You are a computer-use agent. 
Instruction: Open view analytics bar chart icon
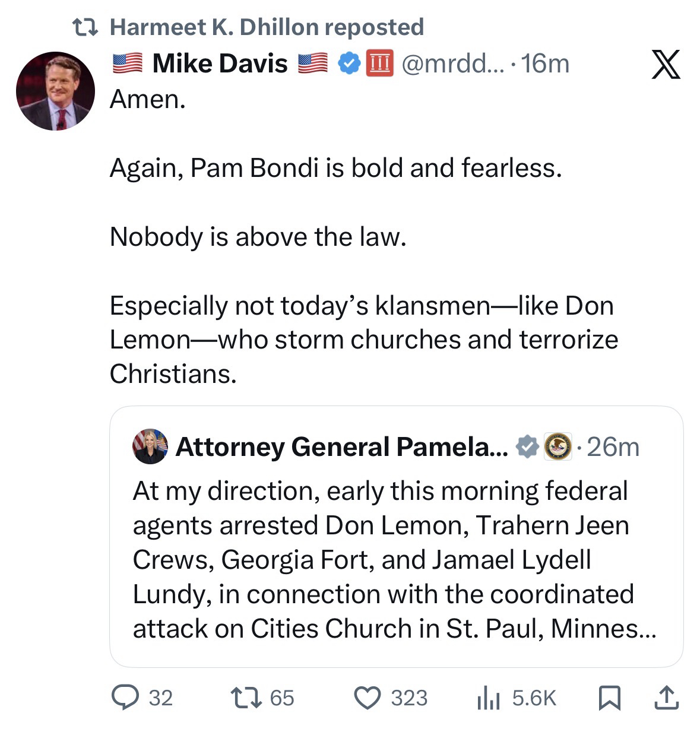487,698
